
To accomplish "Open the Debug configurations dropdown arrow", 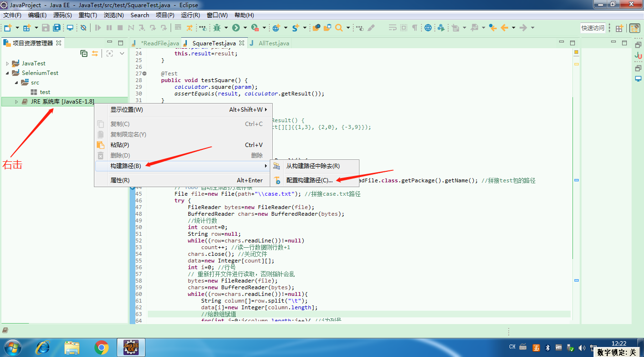I will tap(226, 28).
